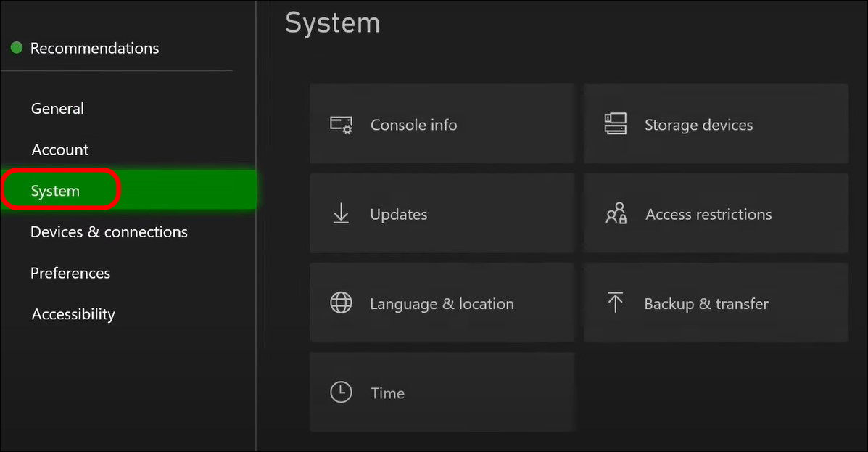Click the Storage devices drive icon
Screen dimensions: 868x452
(615, 124)
